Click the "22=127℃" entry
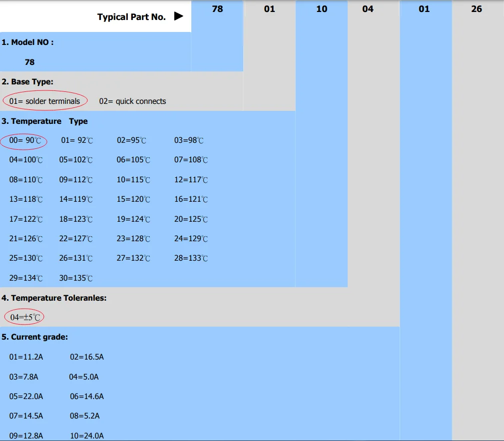 tap(76, 239)
